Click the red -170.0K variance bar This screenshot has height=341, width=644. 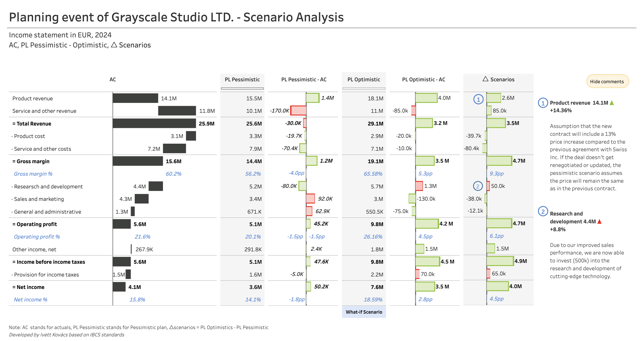coord(298,111)
